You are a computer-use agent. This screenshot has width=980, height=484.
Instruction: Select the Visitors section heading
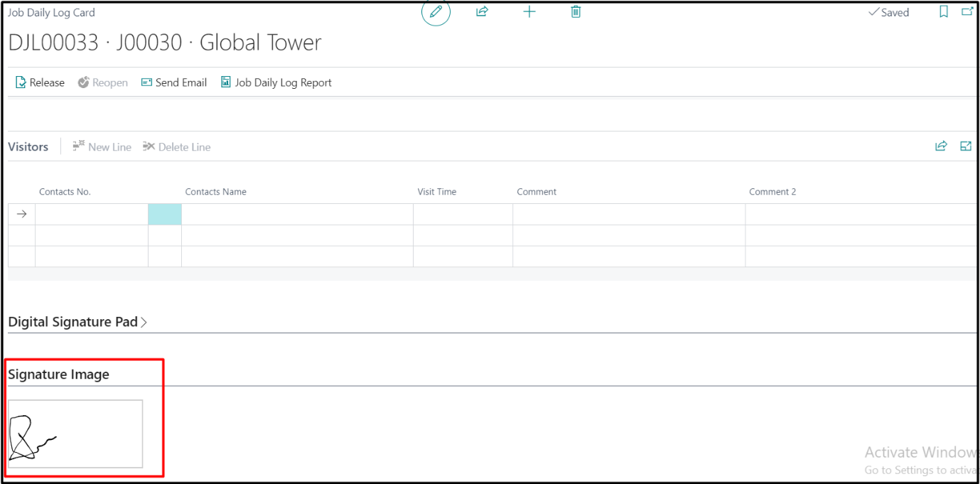coord(28,146)
